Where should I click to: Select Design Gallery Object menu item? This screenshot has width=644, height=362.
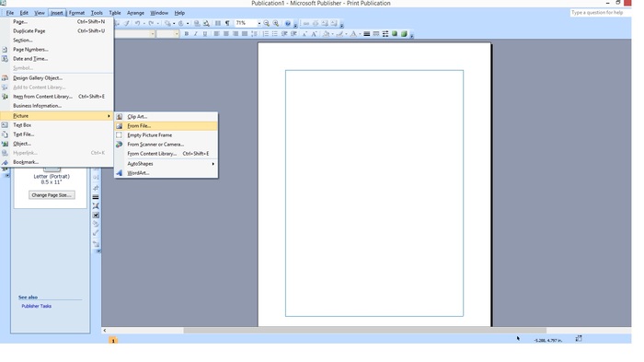[57, 77]
